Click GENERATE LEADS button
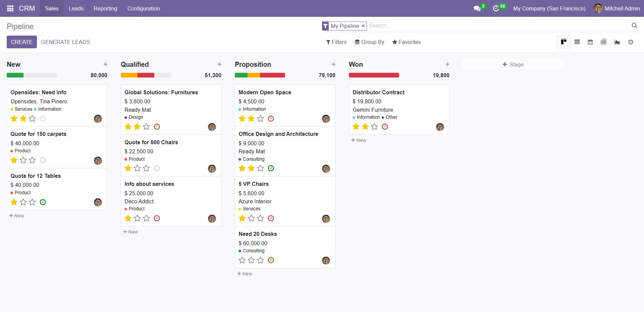The image size is (644, 312). [65, 42]
